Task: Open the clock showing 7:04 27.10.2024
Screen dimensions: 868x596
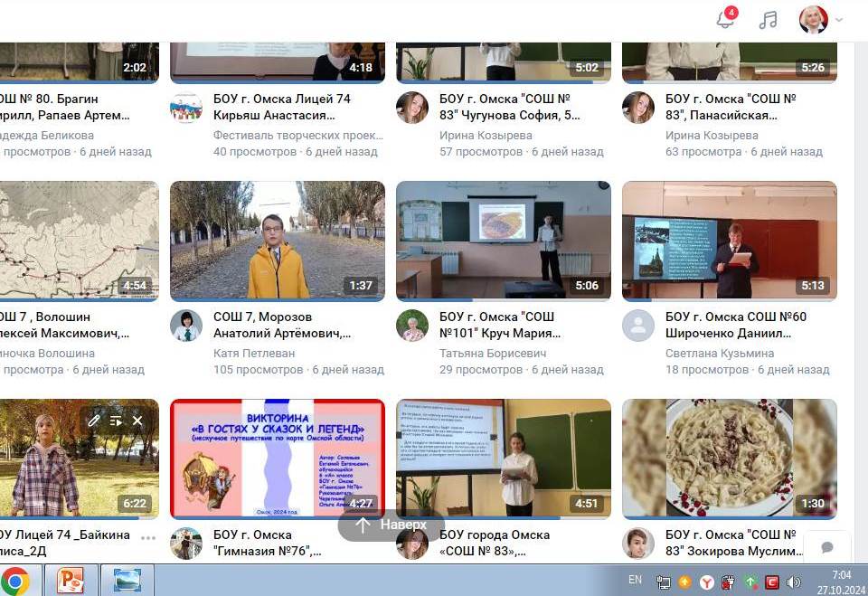Action: click(841, 582)
